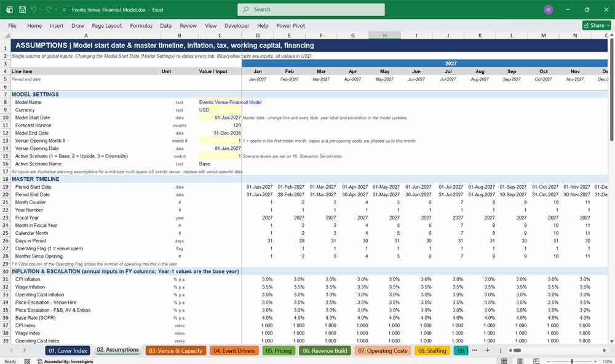Select the Active Scenario switch input cell
The image size is (615, 364).
pos(220,156)
